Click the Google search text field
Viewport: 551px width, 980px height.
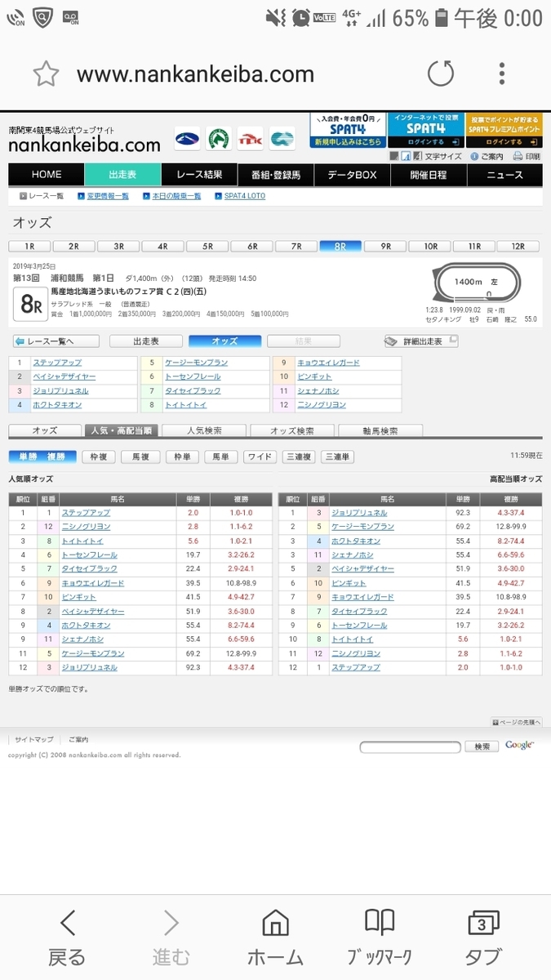click(410, 746)
